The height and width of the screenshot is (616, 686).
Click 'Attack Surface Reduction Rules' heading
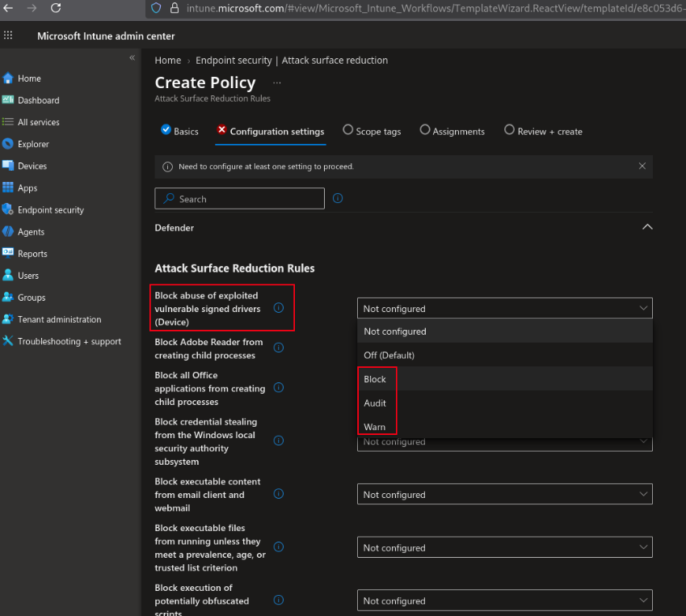[x=234, y=268]
